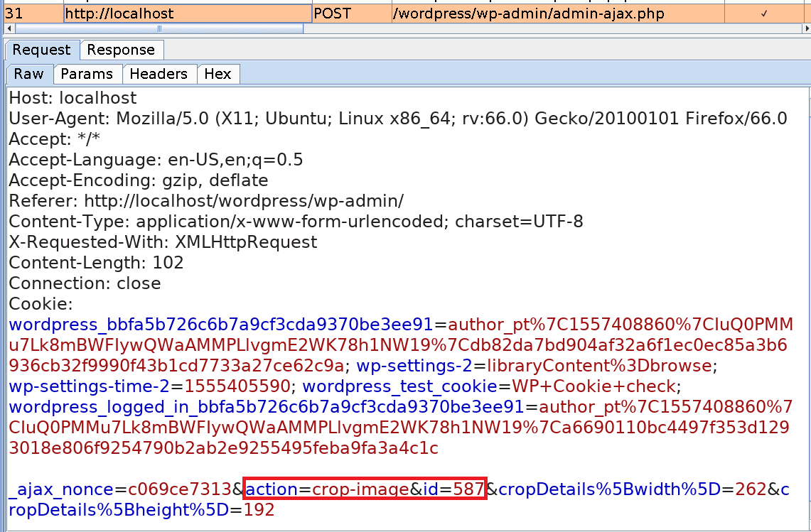Click the http://localhost host cell
Viewport: 811px width, 532px height.
tap(185, 13)
